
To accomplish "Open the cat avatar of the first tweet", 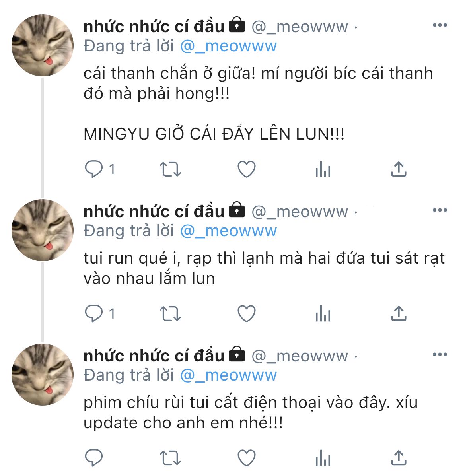I will pos(43,45).
